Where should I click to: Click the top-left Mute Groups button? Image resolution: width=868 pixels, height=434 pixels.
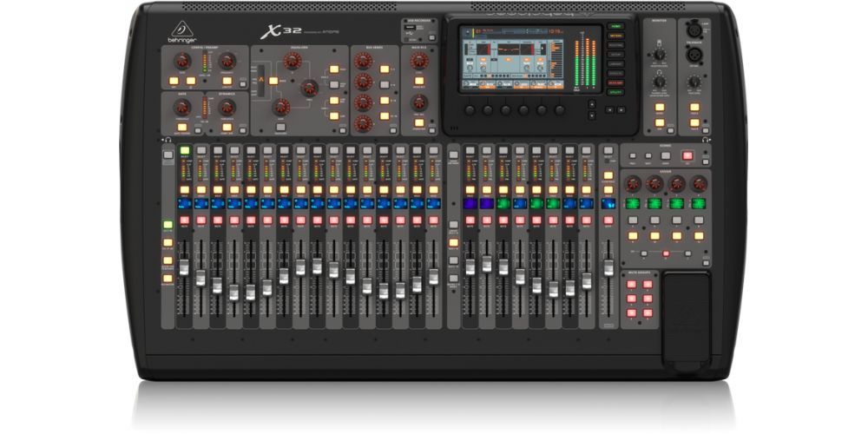[x=631, y=284]
